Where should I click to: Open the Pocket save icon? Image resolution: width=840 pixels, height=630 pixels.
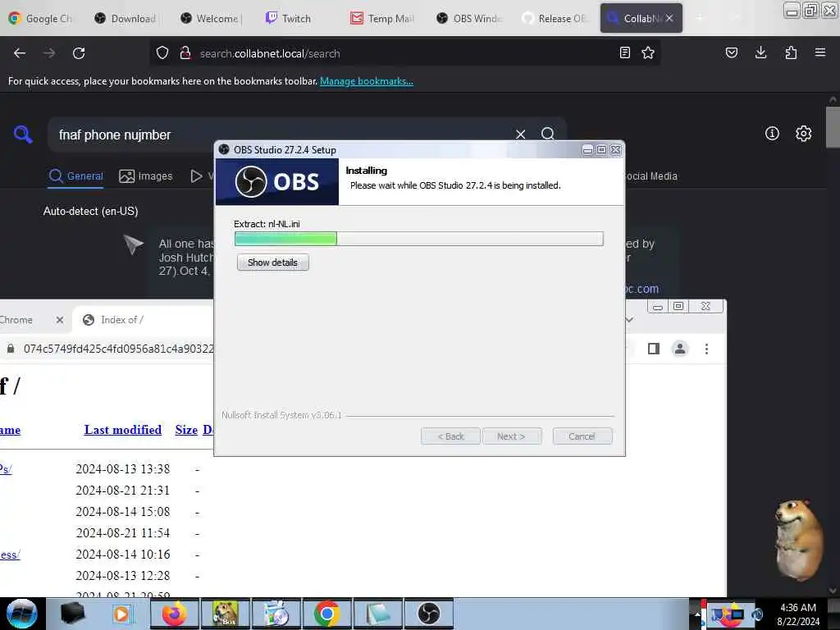coord(731,52)
